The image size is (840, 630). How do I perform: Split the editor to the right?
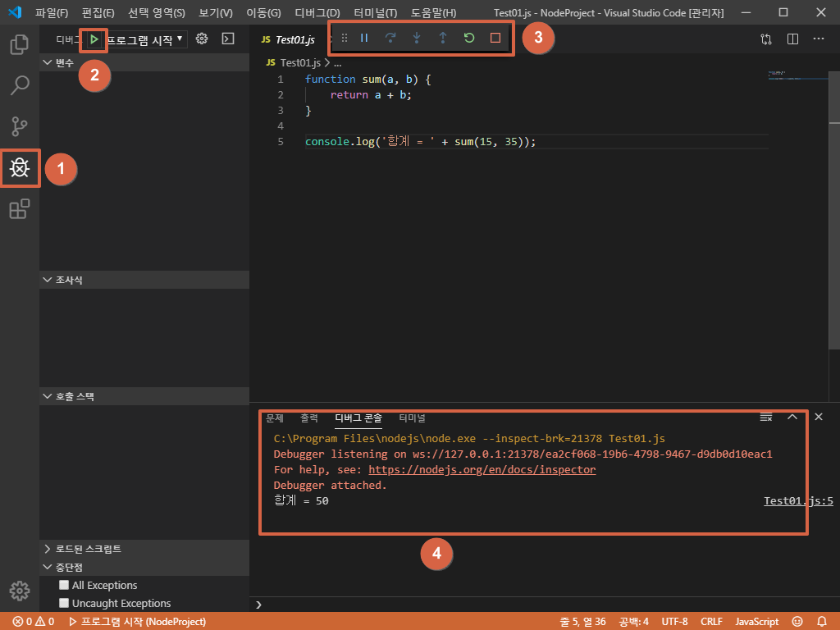[x=793, y=39]
